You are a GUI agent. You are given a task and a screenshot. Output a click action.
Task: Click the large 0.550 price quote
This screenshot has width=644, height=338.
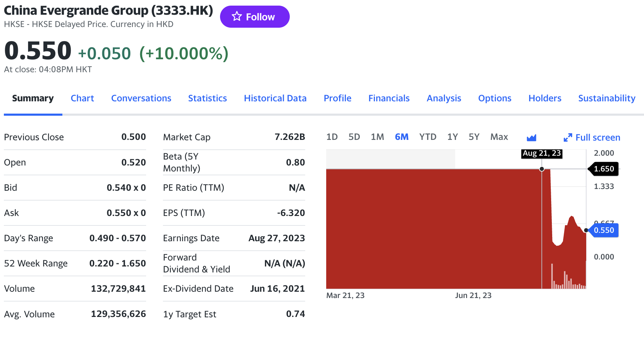[38, 50]
